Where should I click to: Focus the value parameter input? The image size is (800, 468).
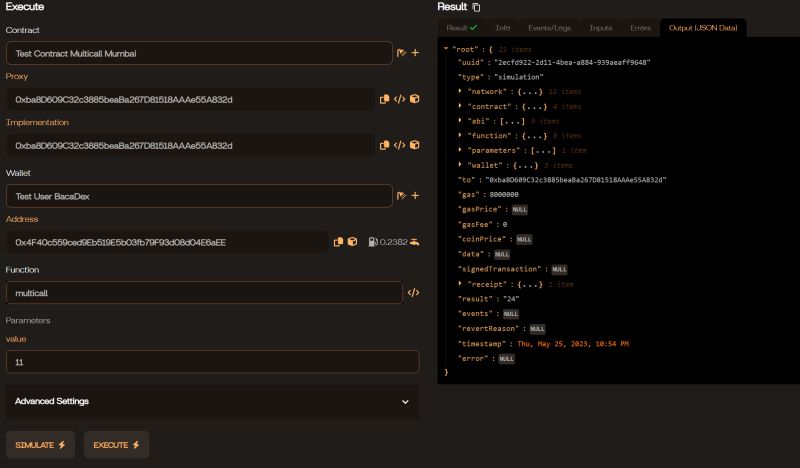click(x=212, y=362)
